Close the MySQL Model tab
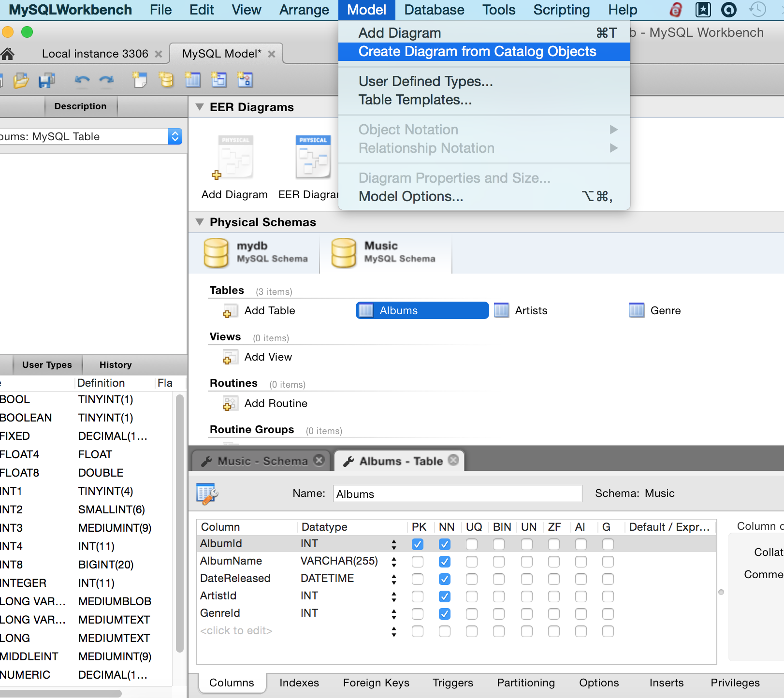The image size is (784, 698). tap(272, 54)
